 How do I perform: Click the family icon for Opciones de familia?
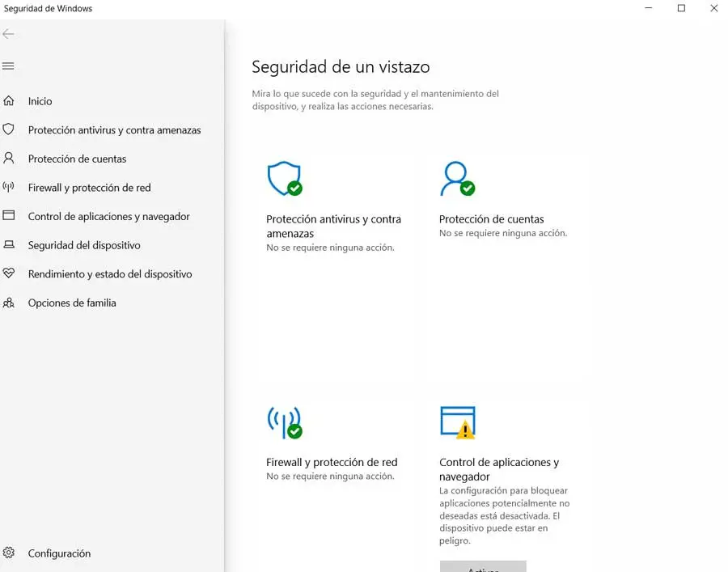click(x=8, y=303)
